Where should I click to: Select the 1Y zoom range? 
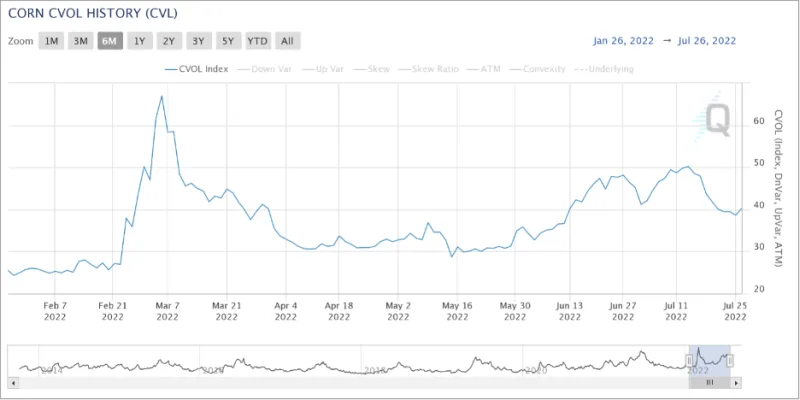point(139,41)
